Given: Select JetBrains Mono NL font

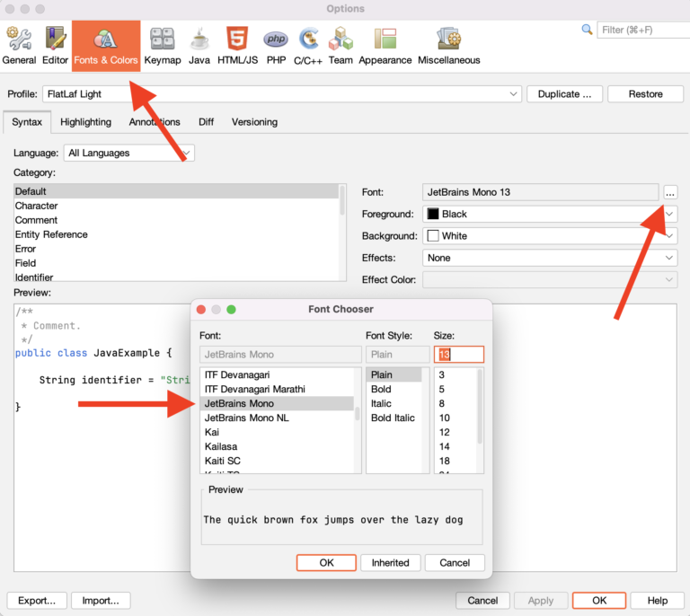Looking at the screenshot, I should pyautogui.click(x=278, y=418).
